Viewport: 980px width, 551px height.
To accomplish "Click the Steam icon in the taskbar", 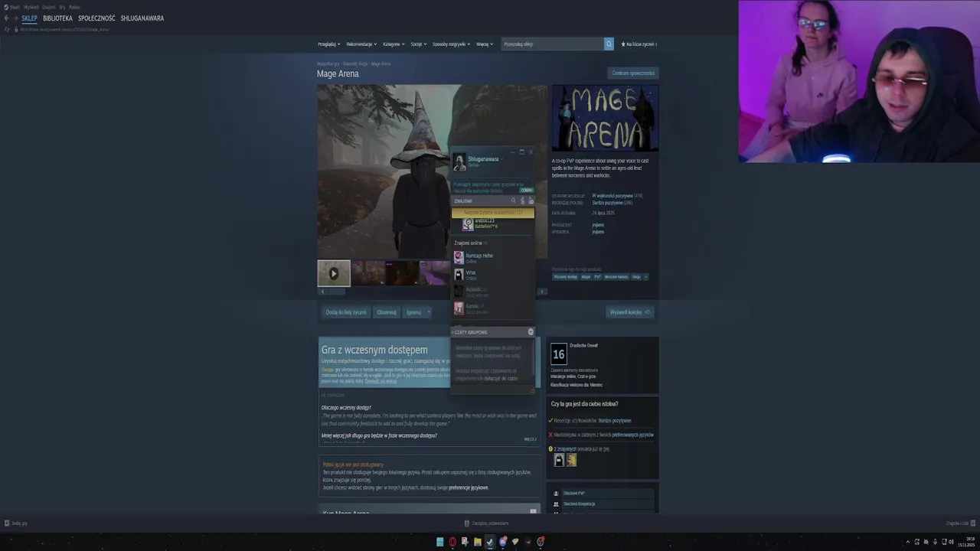I will (490, 542).
